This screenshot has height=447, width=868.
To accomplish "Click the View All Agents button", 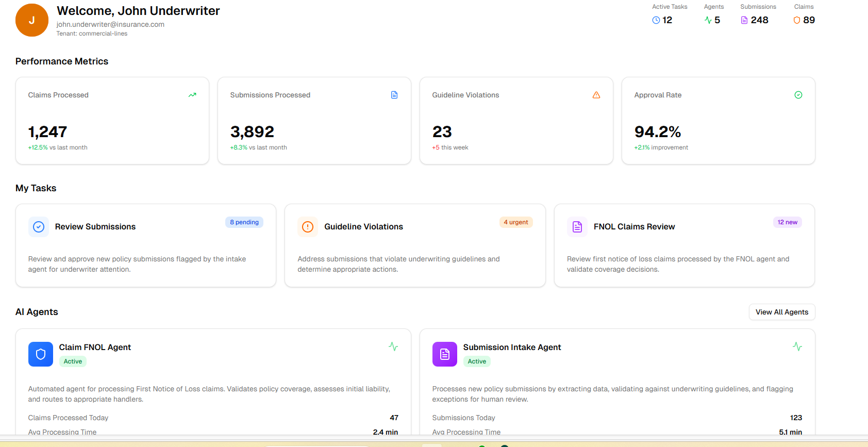I will (781, 312).
